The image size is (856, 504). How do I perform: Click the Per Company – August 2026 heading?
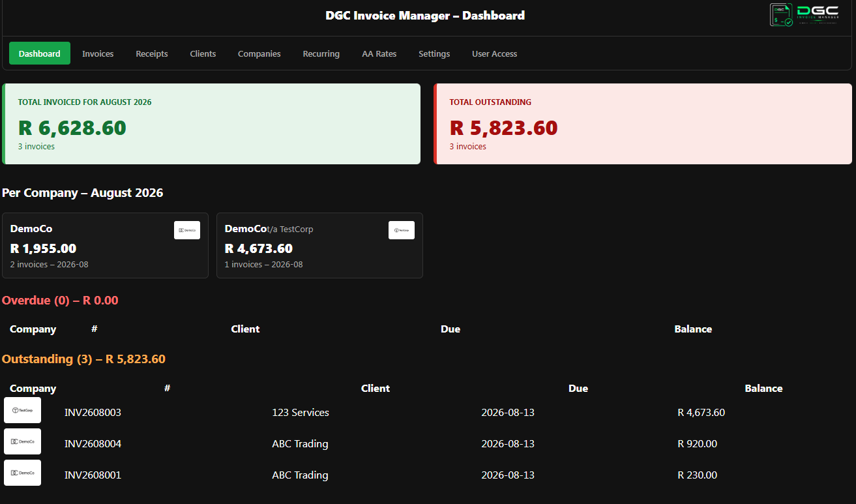coord(83,193)
